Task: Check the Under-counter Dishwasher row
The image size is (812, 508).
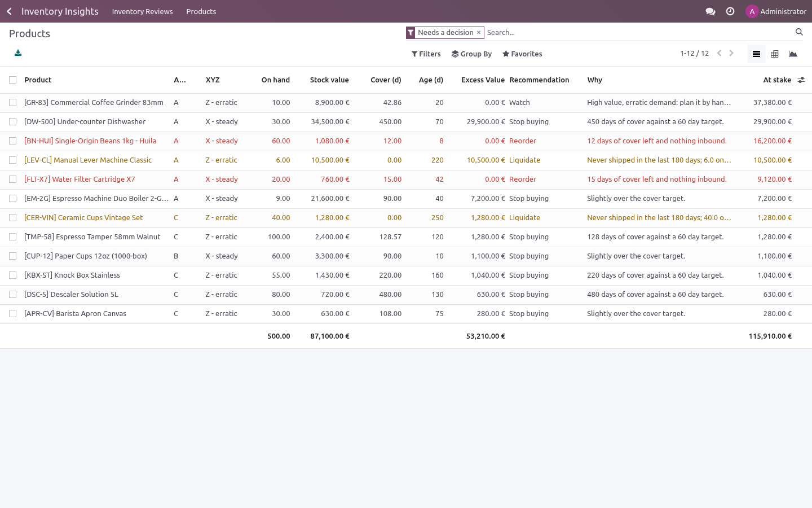Action: [12, 122]
